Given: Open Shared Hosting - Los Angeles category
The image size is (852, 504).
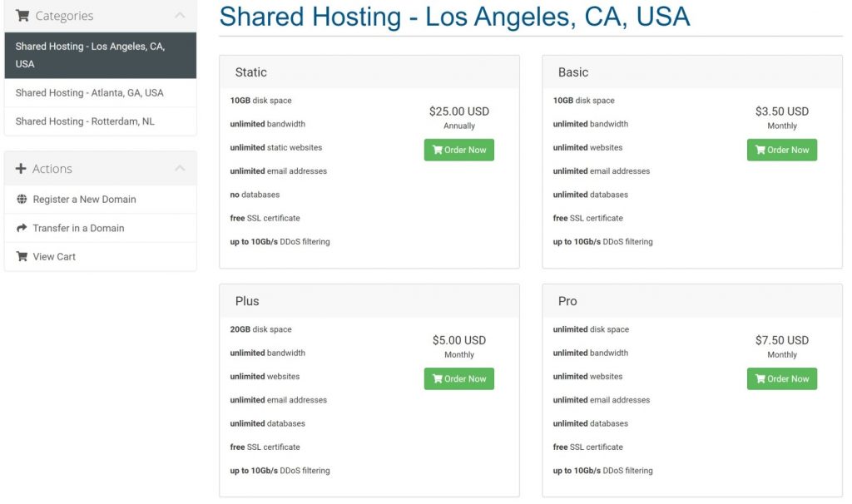Looking at the screenshot, I should tap(101, 56).
